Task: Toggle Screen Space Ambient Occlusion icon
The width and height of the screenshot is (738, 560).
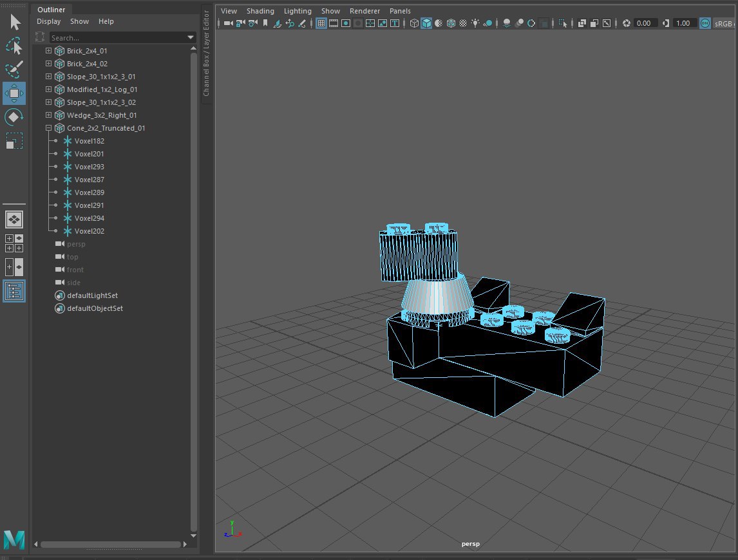Action: 507,23
